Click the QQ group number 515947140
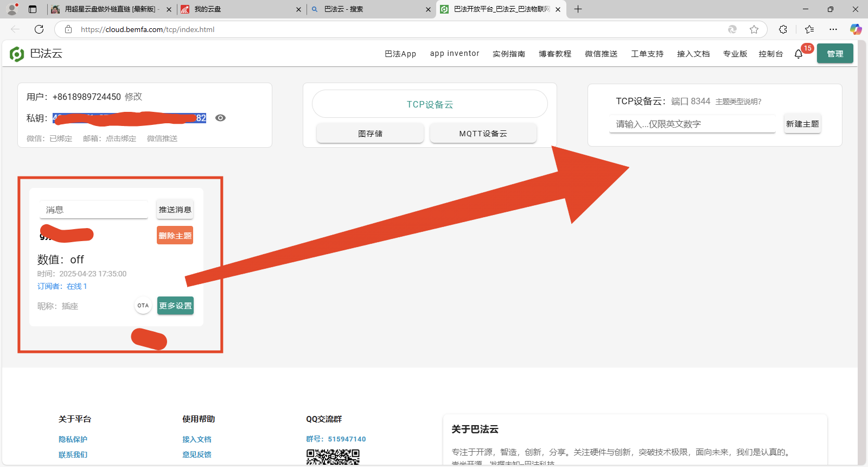 pyautogui.click(x=347, y=439)
